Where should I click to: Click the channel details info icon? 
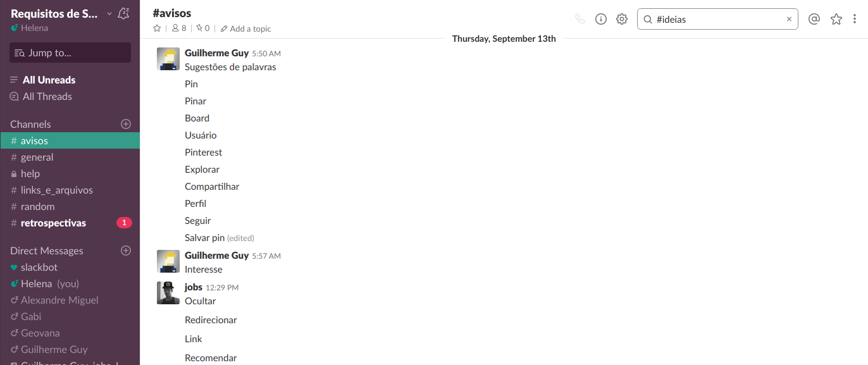(x=601, y=19)
